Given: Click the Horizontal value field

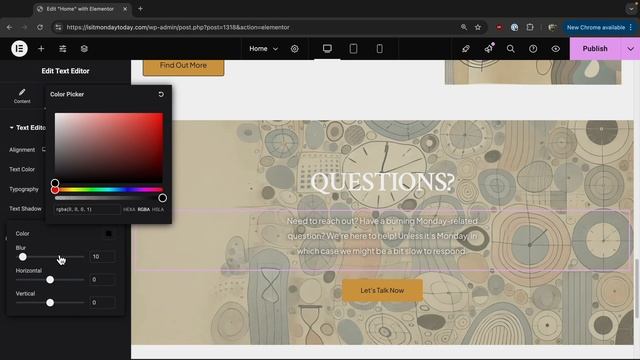Looking at the screenshot, I should [102, 280].
